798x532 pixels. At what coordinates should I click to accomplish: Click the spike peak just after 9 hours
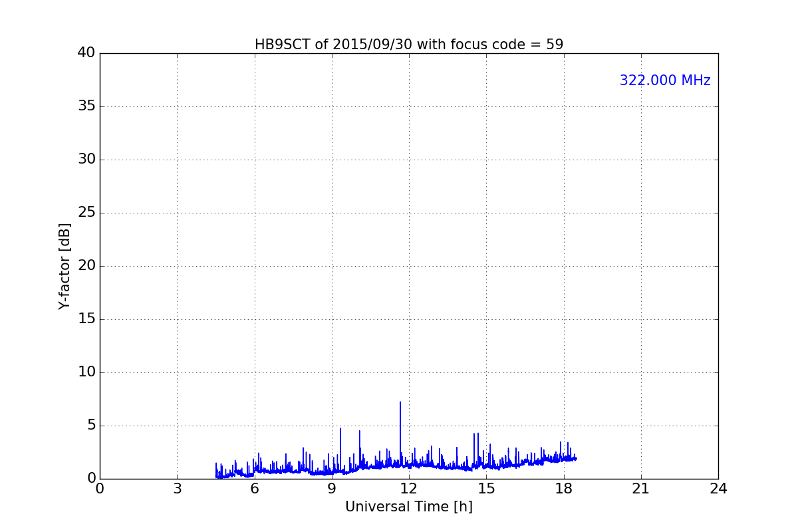[x=340, y=429]
